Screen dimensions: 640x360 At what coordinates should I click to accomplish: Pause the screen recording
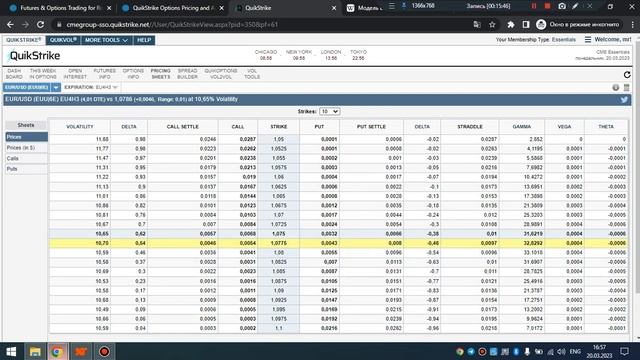point(533,6)
